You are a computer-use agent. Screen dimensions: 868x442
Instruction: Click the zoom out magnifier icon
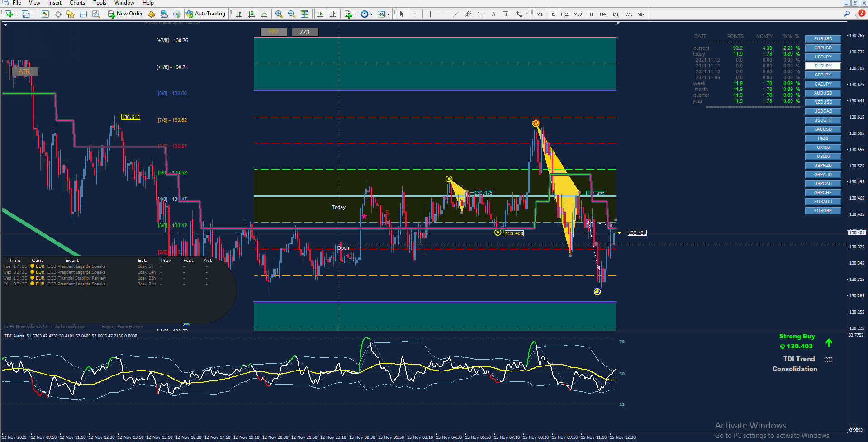click(x=292, y=14)
